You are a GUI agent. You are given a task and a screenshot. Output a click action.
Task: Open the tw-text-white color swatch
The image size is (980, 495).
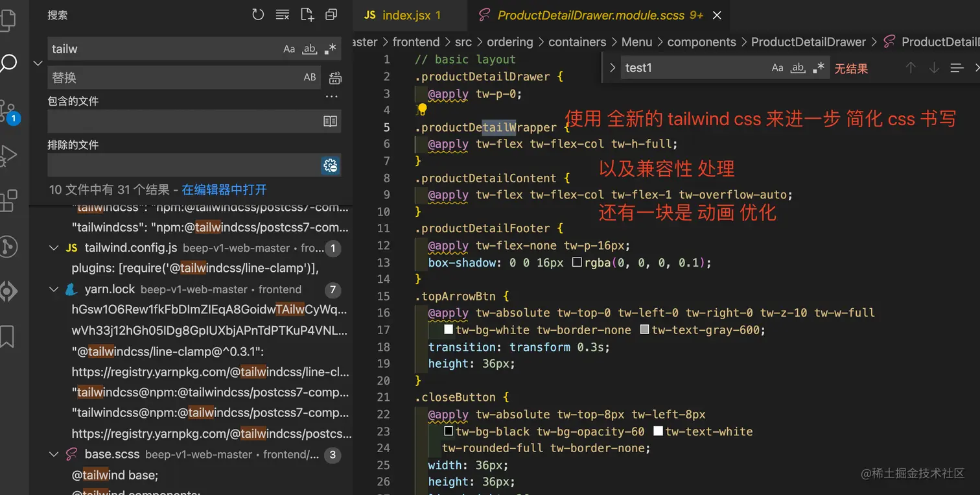[x=658, y=431]
